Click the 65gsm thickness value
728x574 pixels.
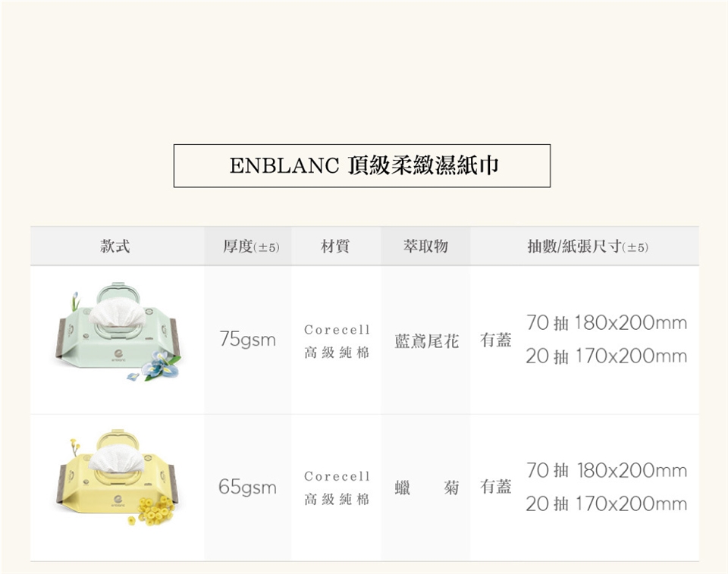pos(247,487)
